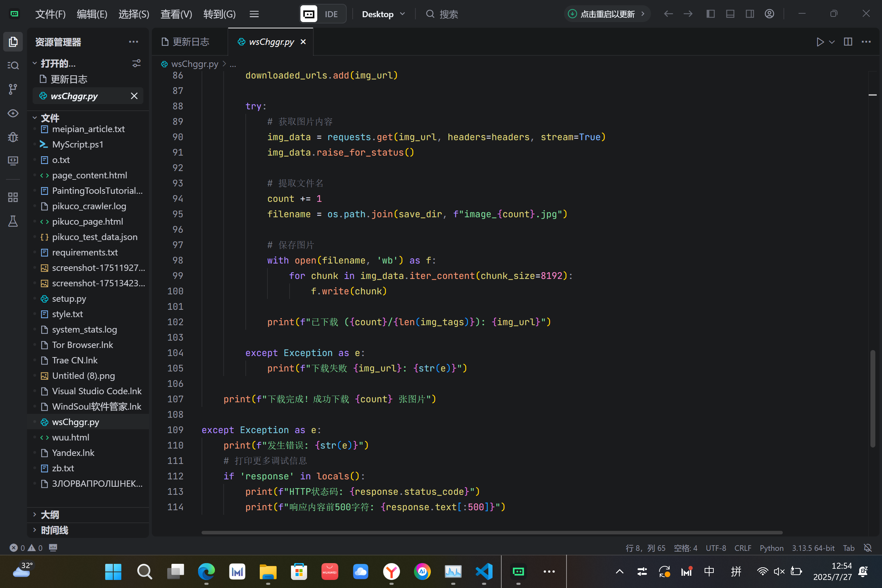Expand the breadcrumb ellipsis after wsChggr.py
The image size is (882, 588).
tap(233, 64)
